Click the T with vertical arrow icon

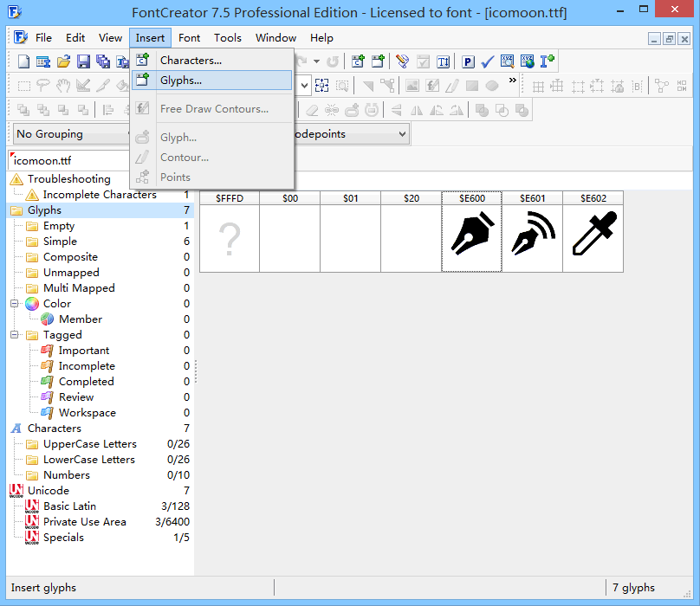pos(443,61)
